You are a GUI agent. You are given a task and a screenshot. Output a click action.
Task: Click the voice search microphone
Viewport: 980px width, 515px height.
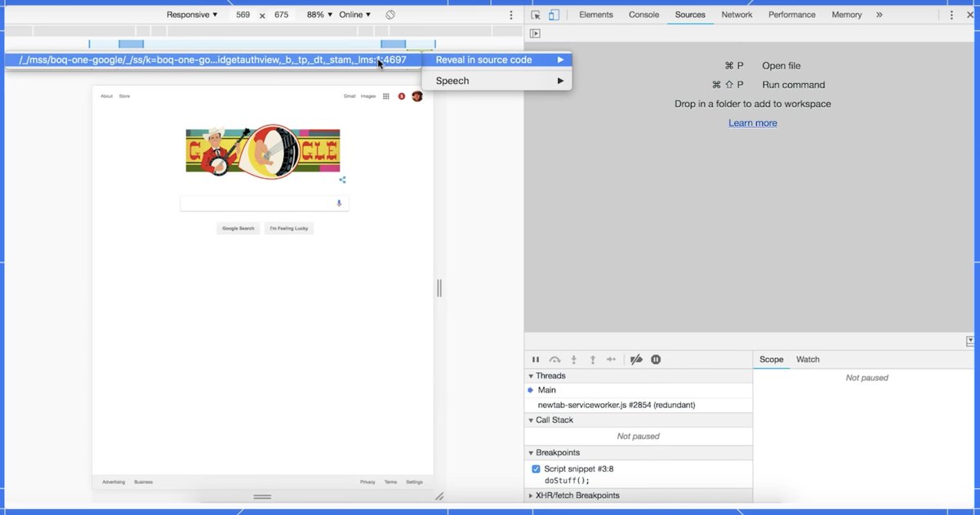click(x=339, y=203)
